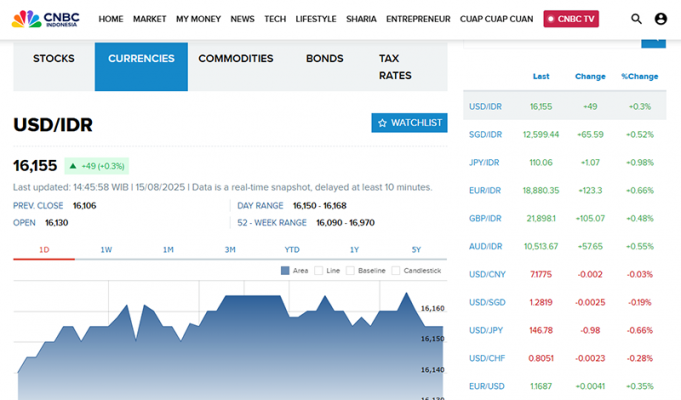
Task: Open CNBC TV live button
Action: [x=571, y=19]
